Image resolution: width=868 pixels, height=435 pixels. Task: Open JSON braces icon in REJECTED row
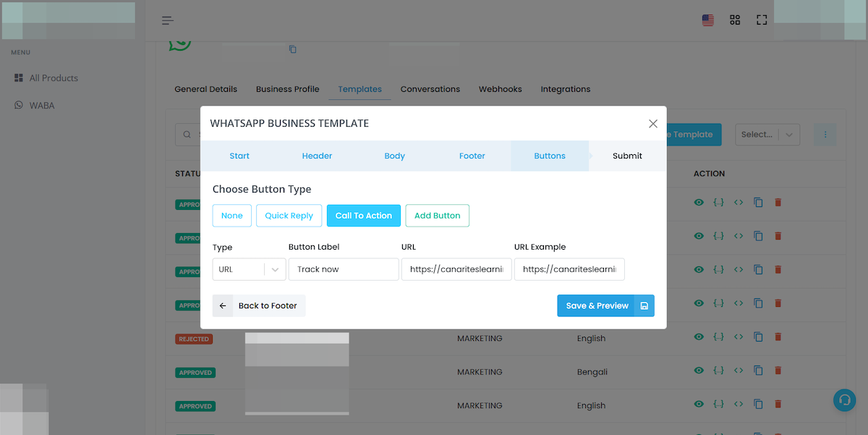tap(718, 337)
